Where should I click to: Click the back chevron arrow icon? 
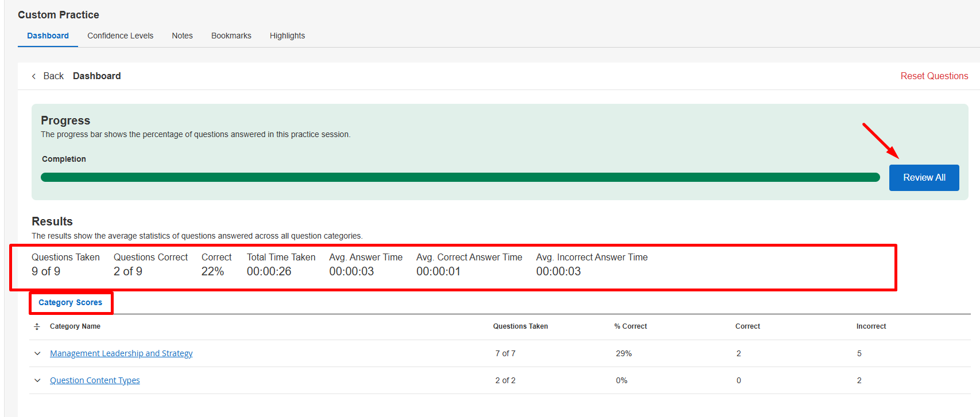coord(34,76)
